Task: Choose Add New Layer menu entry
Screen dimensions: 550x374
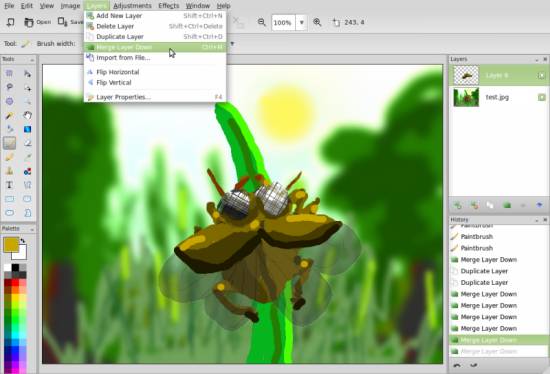Action: tap(155, 16)
